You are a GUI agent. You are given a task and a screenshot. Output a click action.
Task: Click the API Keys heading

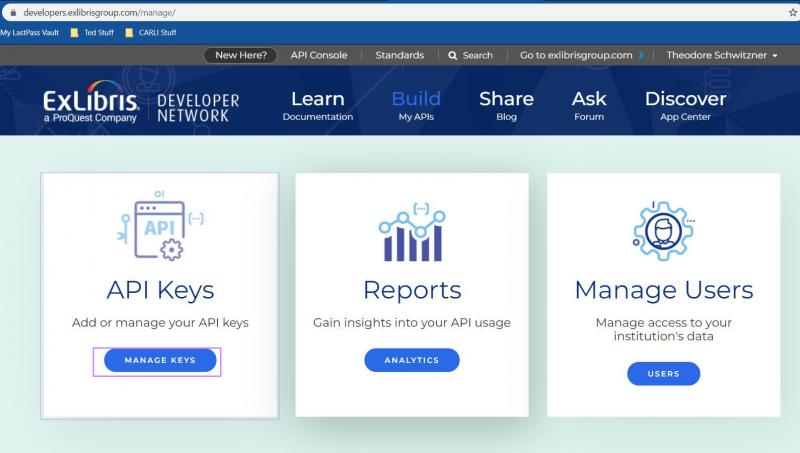coord(160,290)
